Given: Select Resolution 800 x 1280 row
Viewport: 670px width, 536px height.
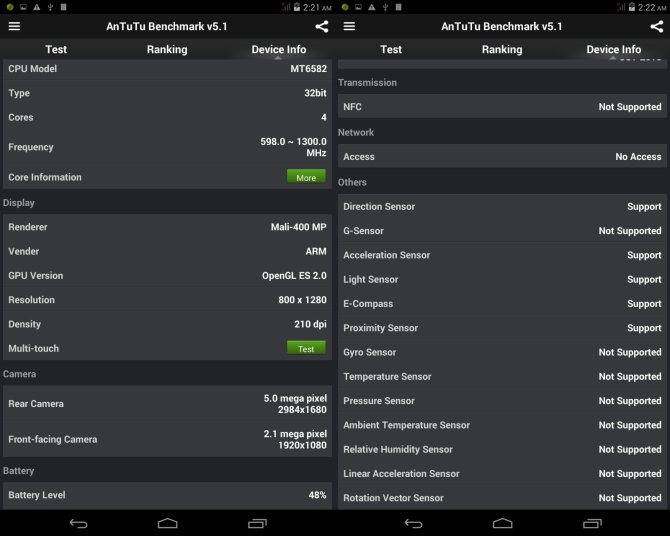Looking at the screenshot, I should (168, 300).
